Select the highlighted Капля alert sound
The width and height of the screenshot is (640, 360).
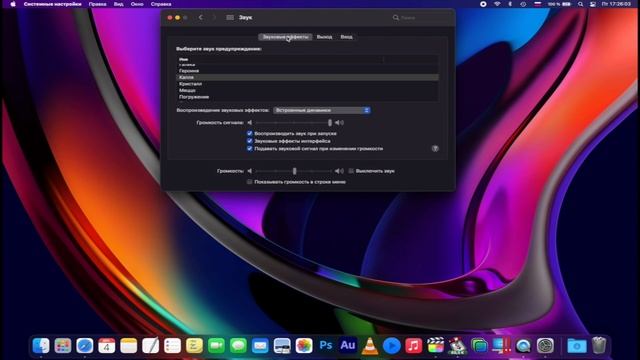coord(308,77)
